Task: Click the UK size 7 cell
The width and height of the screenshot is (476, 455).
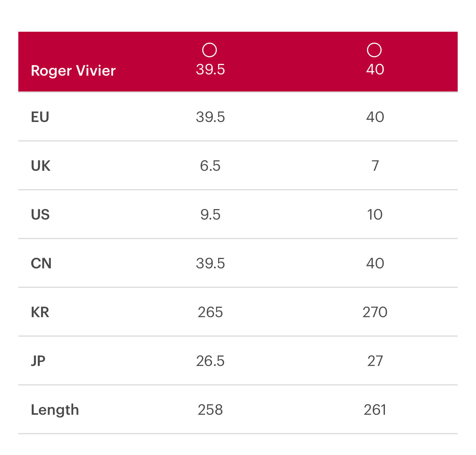Action: (375, 166)
